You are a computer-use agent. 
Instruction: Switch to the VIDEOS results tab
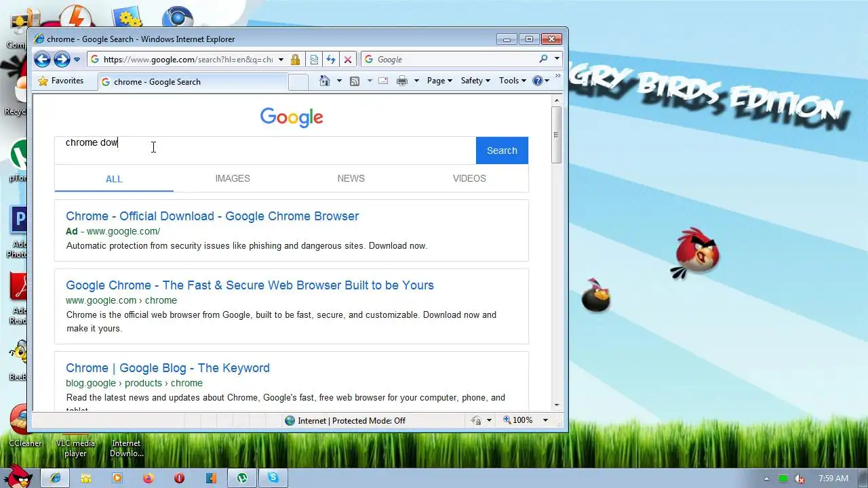[x=469, y=178]
